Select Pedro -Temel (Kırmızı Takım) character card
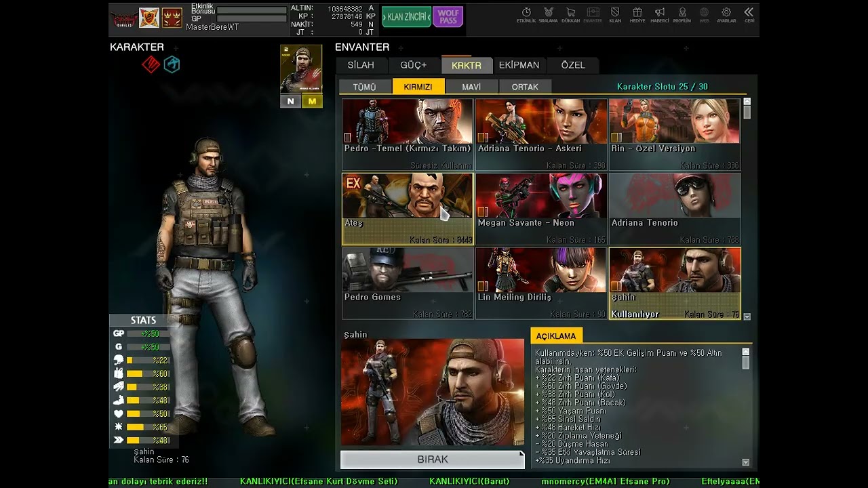 point(408,134)
